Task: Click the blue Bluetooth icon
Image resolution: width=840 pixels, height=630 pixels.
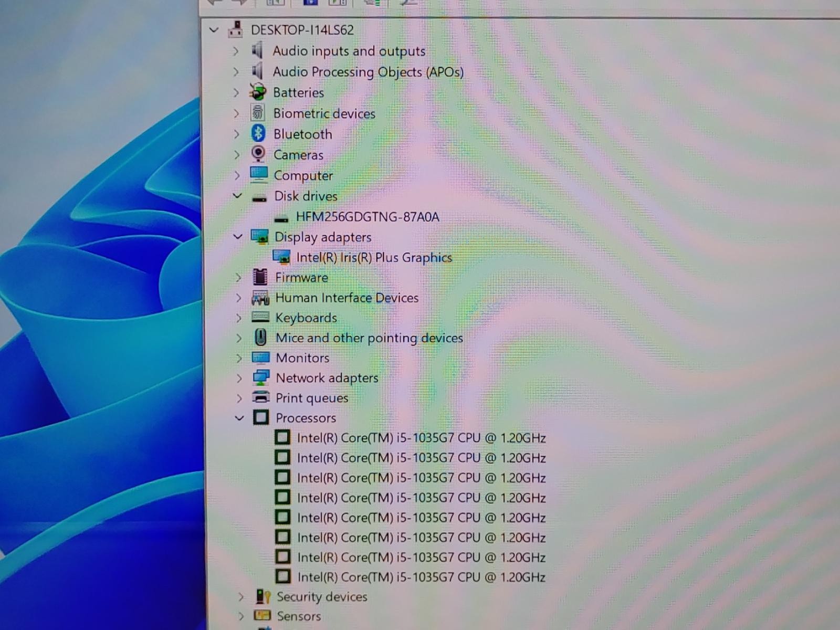Action: 258,133
